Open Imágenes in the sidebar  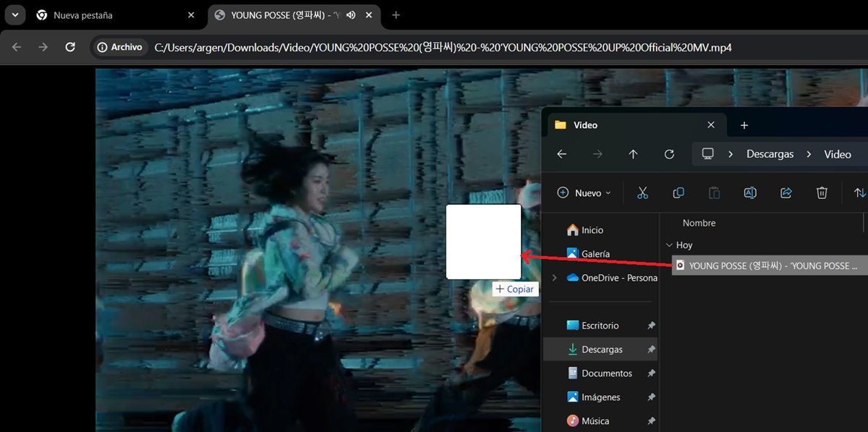point(593,397)
